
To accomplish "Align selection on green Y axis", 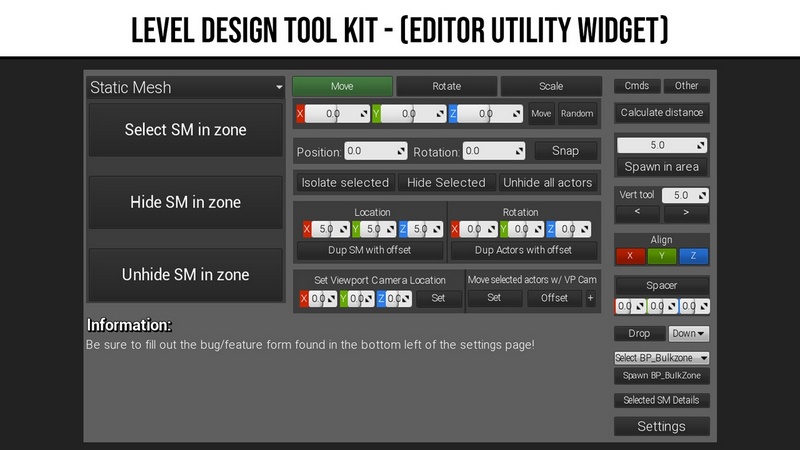I will pyautogui.click(x=662, y=256).
